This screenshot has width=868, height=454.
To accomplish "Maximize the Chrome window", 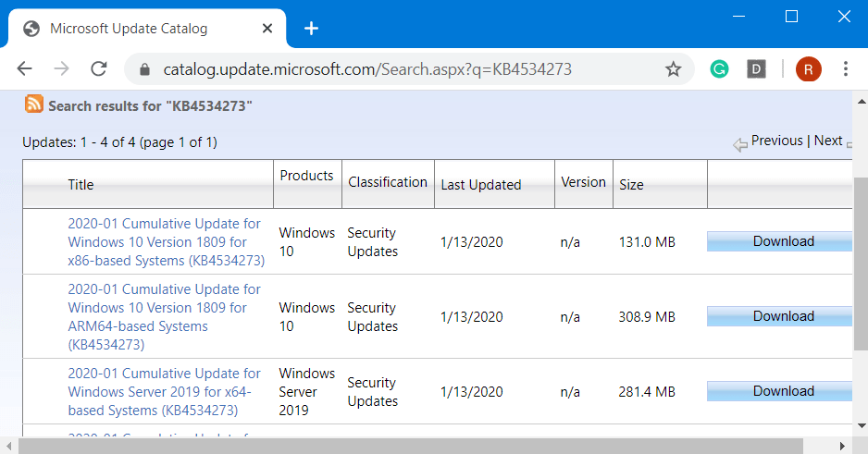I will 791,17.
